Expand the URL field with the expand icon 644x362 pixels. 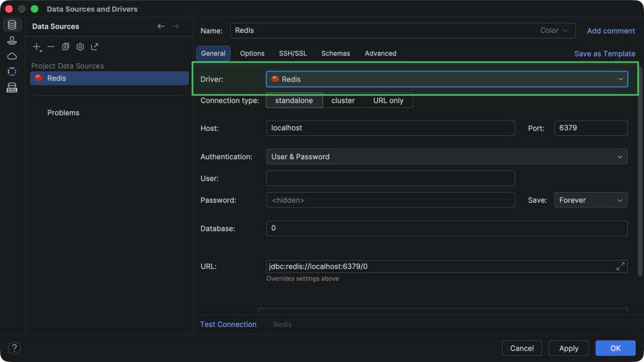[x=620, y=266]
